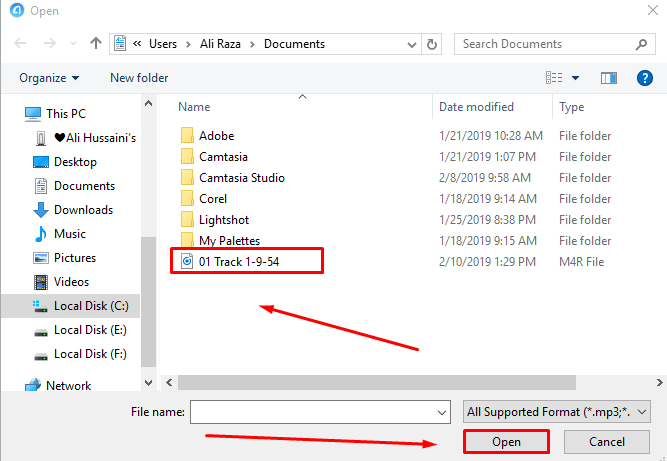Click the Back navigation arrow
This screenshot has width=667, height=461.
click(21, 44)
